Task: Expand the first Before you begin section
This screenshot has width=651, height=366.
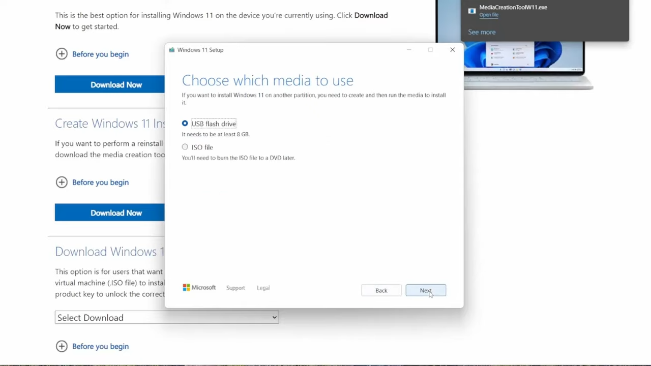Action: pos(92,54)
